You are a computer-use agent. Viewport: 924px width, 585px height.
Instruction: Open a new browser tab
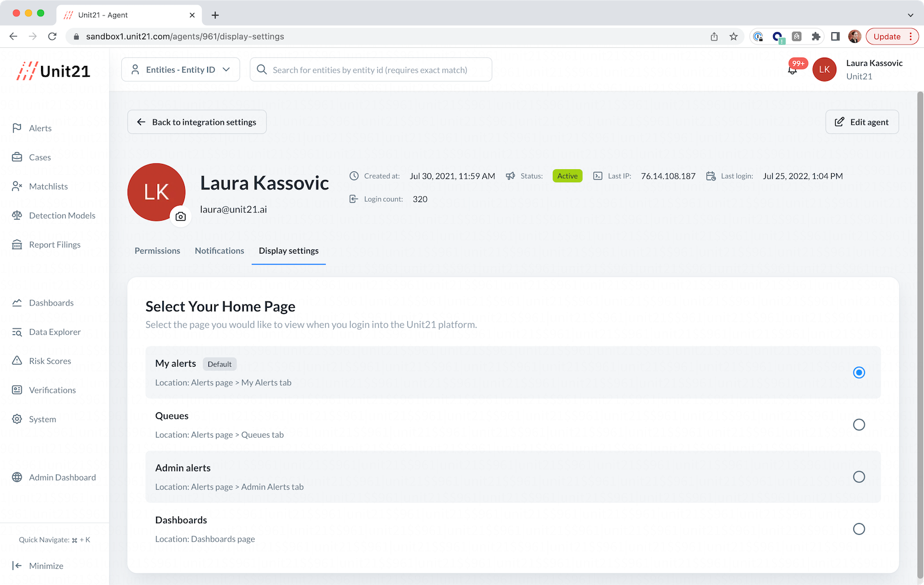click(x=215, y=15)
